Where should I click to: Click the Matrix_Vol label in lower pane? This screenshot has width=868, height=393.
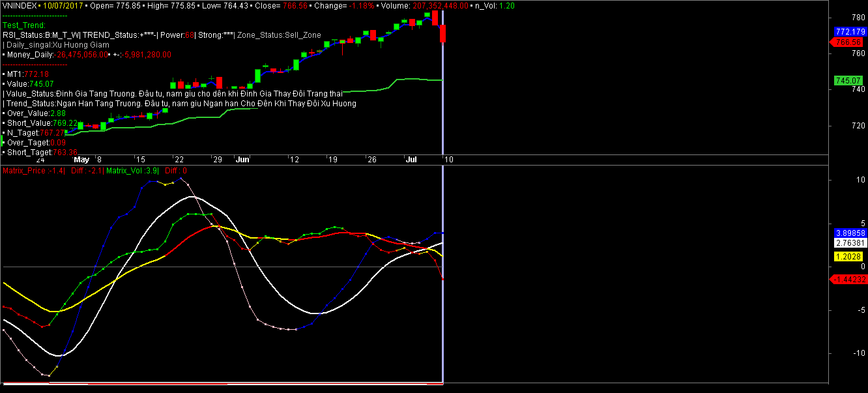124,171
